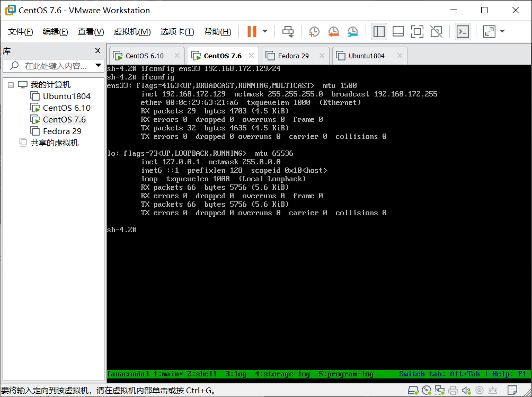Click the network adapter status icon
Screen dimensions: 532x397
coord(440,390)
